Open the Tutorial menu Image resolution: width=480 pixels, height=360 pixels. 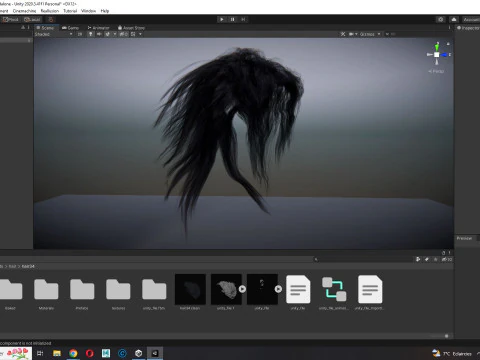pos(70,11)
